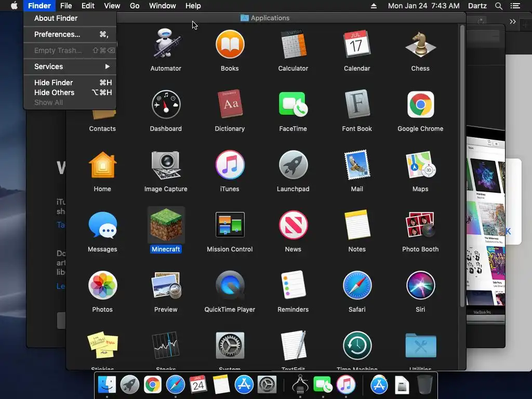
Task: Click the Launchpad rocket in the Dock
Action: pyautogui.click(x=129, y=385)
